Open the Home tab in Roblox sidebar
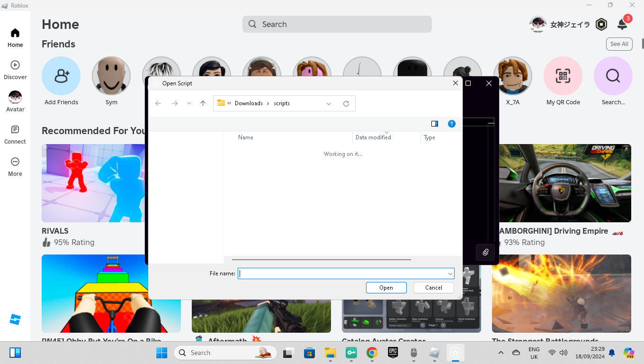644x364 pixels. 15,38
